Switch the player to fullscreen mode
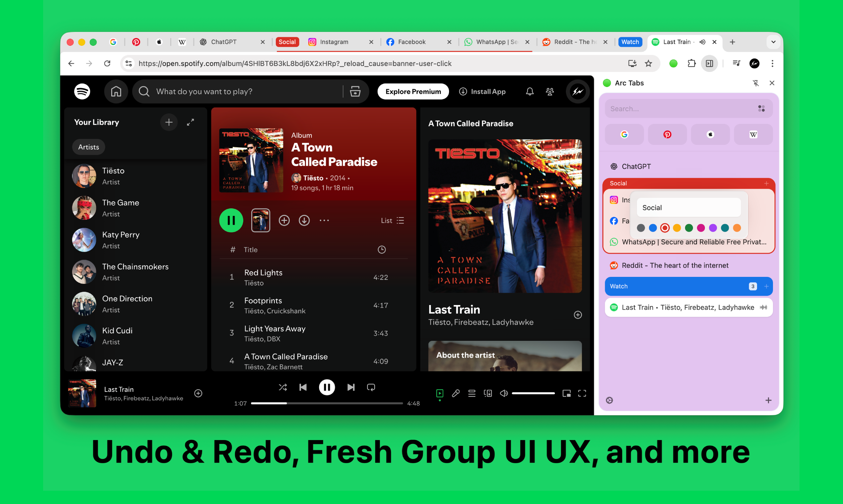This screenshot has width=843, height=504. (581, 393)
